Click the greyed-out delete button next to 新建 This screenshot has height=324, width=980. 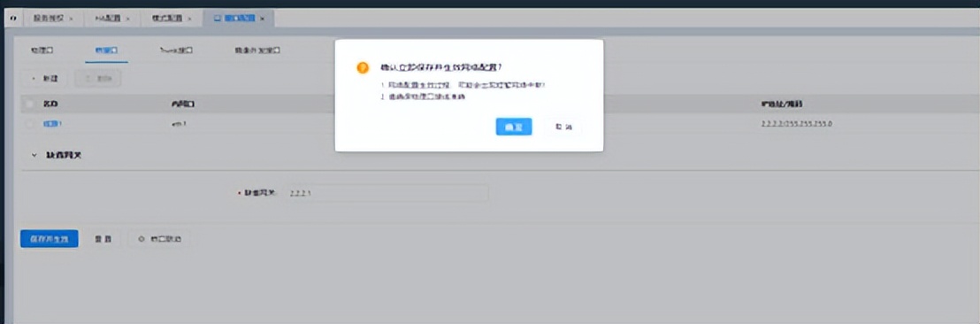point(97,79)
